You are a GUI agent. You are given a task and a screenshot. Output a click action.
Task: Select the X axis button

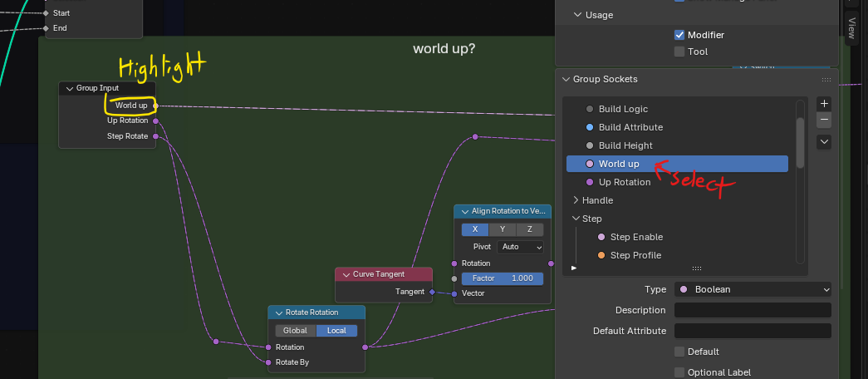475,229
